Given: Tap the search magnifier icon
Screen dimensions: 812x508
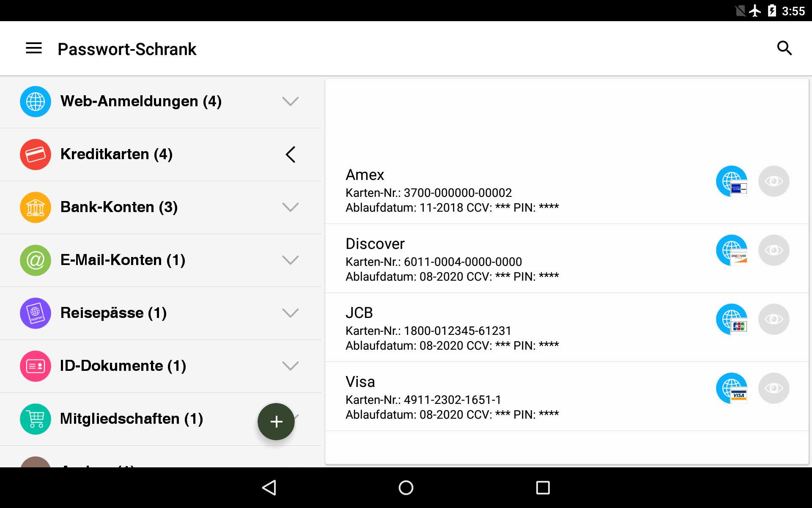Looking at the screenshot, I should pyautogui.click(x=784, y=48).
